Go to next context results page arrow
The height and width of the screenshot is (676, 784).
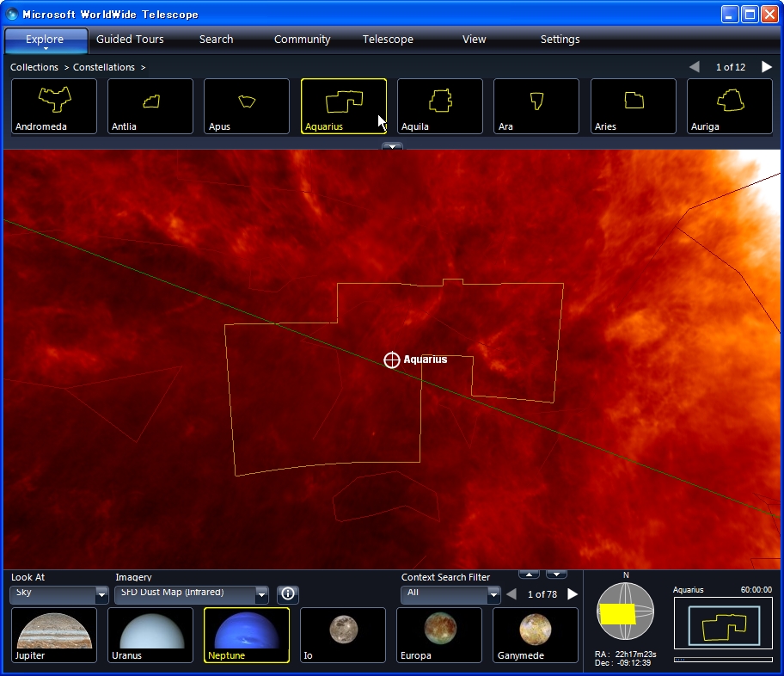point(573,594)
